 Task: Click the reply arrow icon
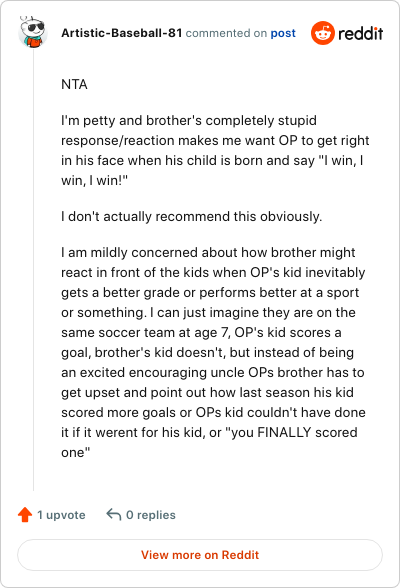pyautogui.click(x=114, y=514)
